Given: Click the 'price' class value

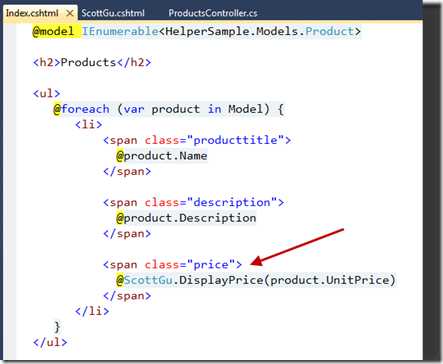Looking at the screenshot, I should coord(211,265).
